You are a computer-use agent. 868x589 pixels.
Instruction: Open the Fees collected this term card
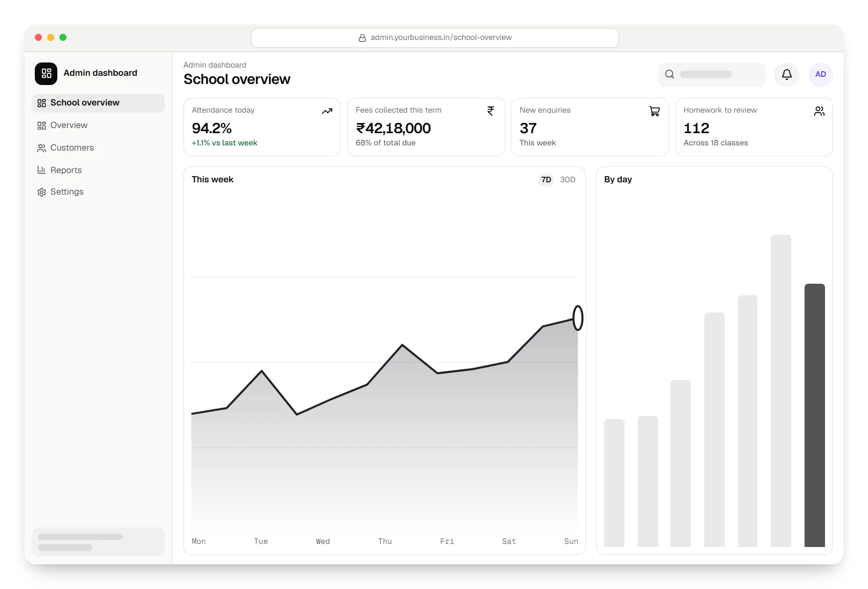pyautogui.click(x=426, y=127)
